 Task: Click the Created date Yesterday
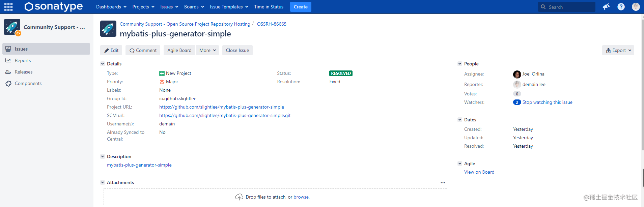click(523, 129)
